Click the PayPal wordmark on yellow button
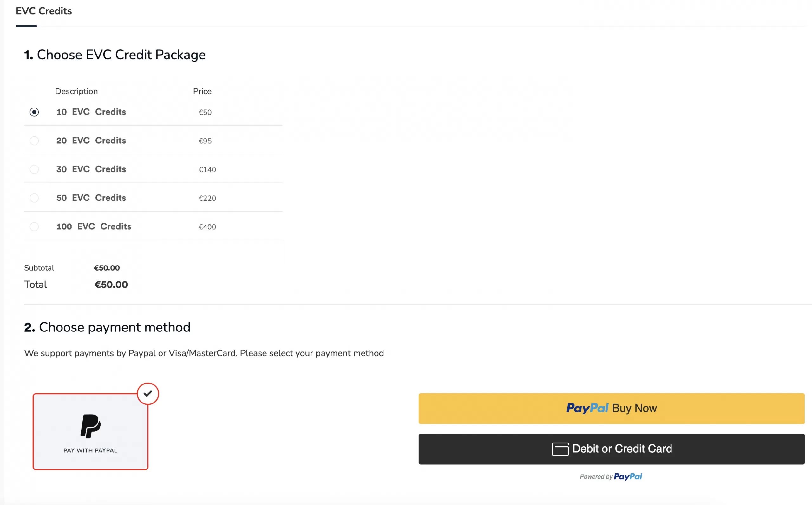812x505 pixels. tap(587, 408)
